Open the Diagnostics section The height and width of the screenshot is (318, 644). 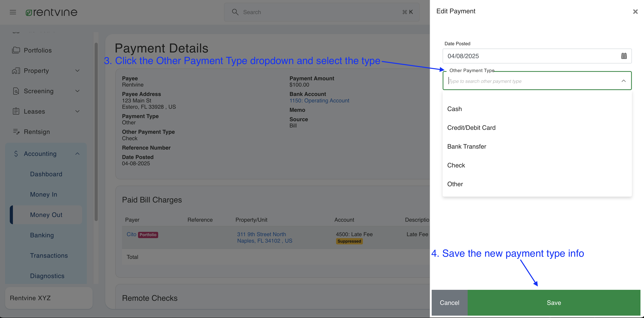click(x=47, y=276)
